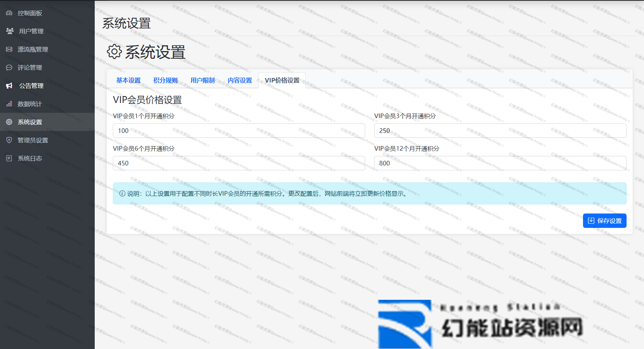The height and width of the screenshot is (349, 644).
Task: Click the envelope icon beside 漂流瓶管理
Action: coord(9,49)
